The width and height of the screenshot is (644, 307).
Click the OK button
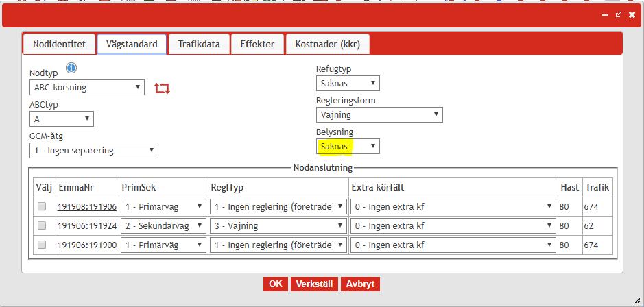[276, 284]
